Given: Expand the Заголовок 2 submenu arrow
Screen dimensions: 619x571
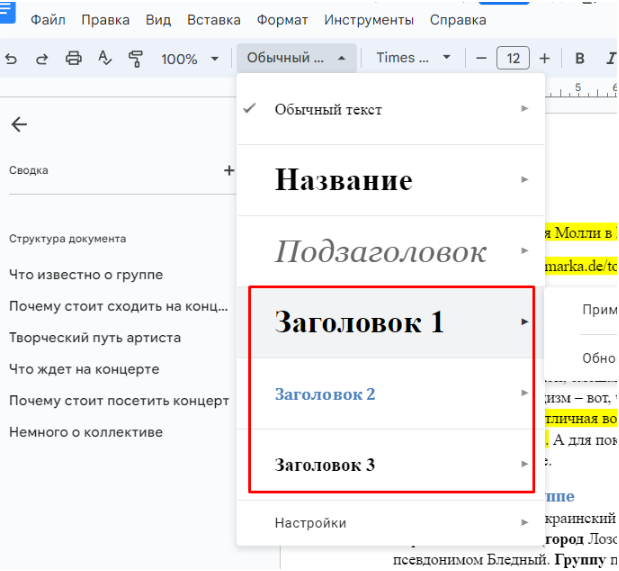Looking at the screenshot, I should pos(524,393).
